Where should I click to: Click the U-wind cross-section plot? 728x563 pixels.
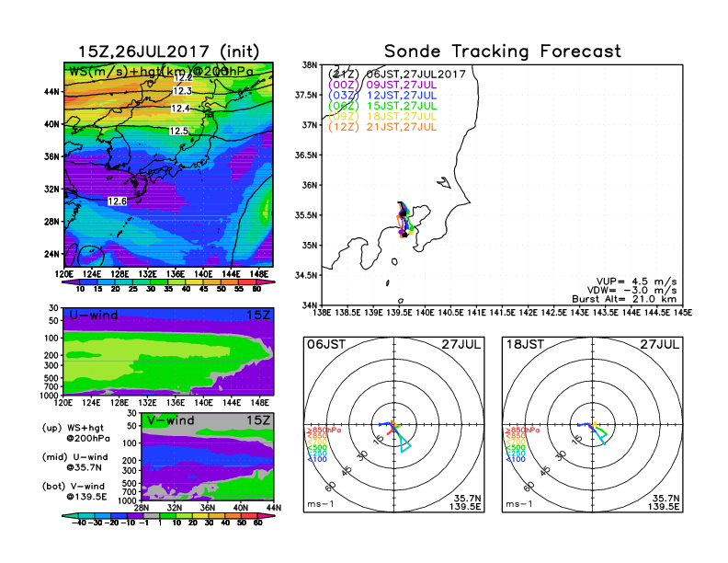168,351
